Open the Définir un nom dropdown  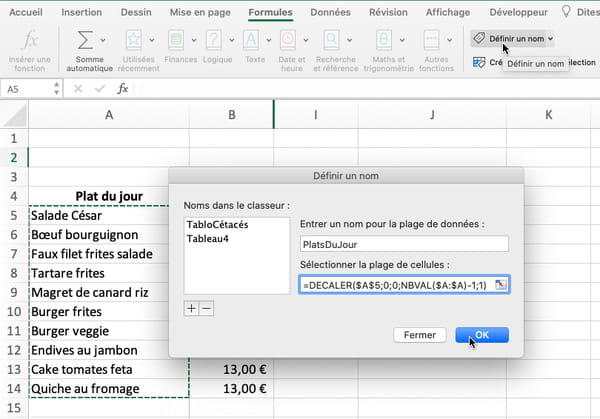[550, 39]
